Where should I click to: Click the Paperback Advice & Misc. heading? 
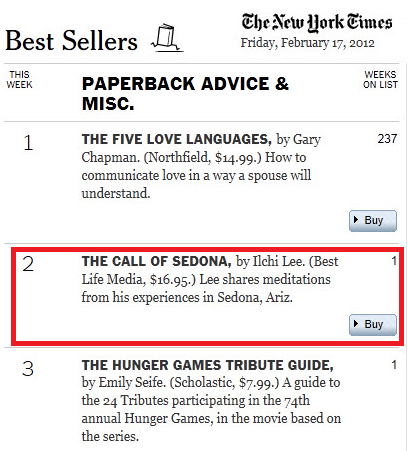[185, 93]
